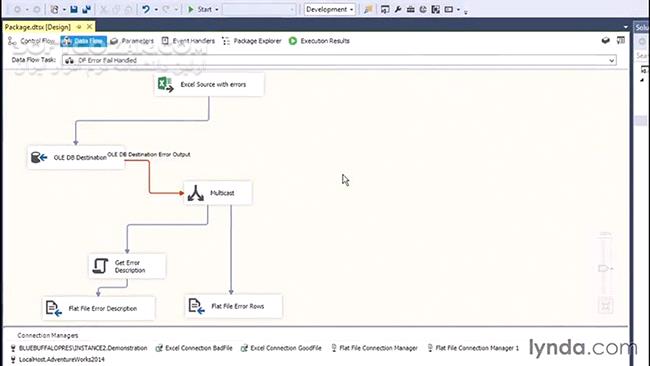650x366 pixels.
Task: Pin the Package.dtsx document tab
Action: click(79, 27)
